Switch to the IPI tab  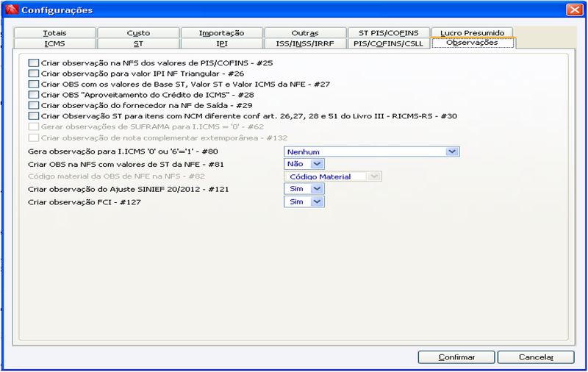pyautogui.click(x=222, y=43)
